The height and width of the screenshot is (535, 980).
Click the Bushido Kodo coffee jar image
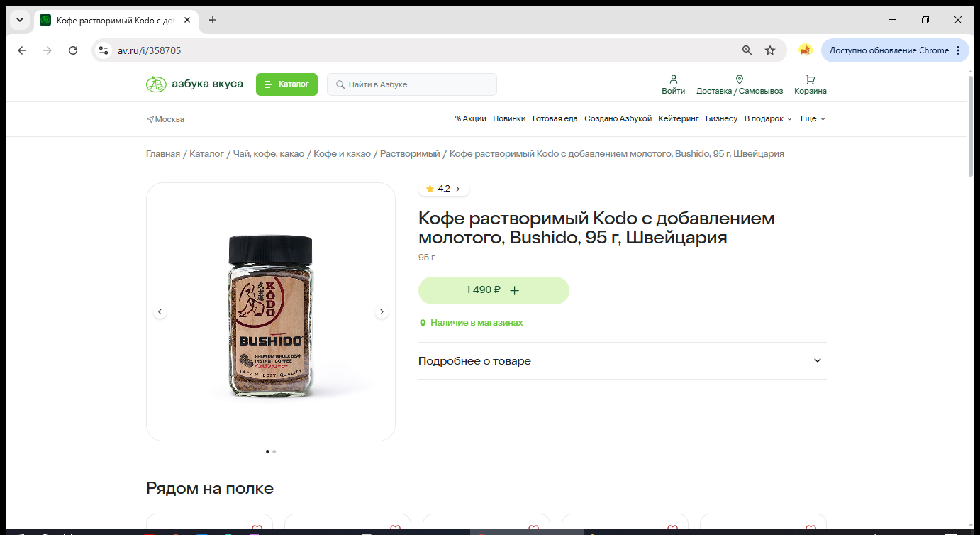tap(271, 316)
